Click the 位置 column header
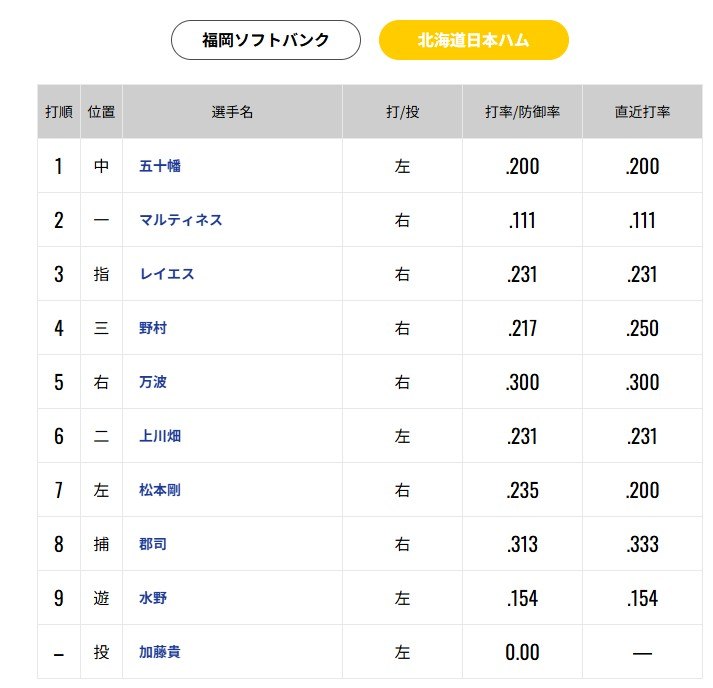Screen dimensions: 713x688 [101, 112]
